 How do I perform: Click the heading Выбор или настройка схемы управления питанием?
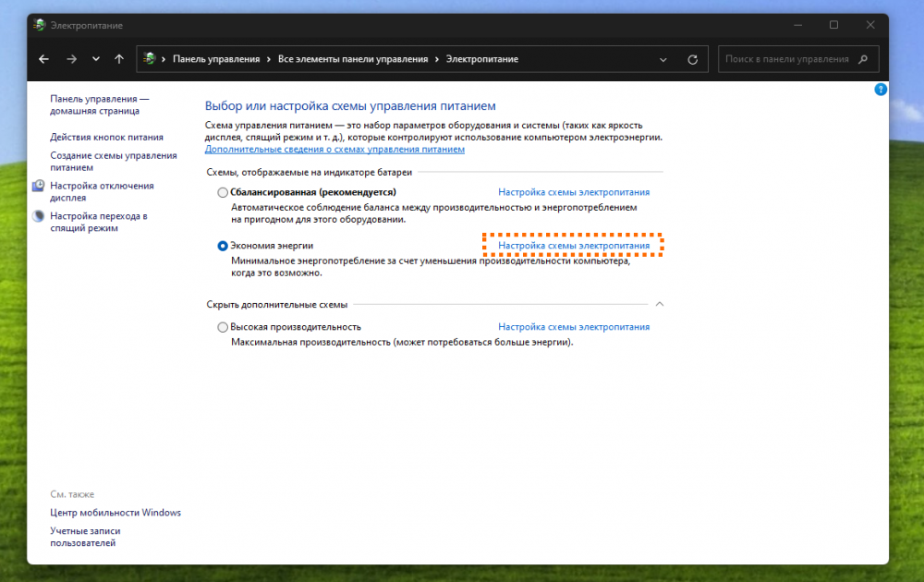[x=350, y=106]
